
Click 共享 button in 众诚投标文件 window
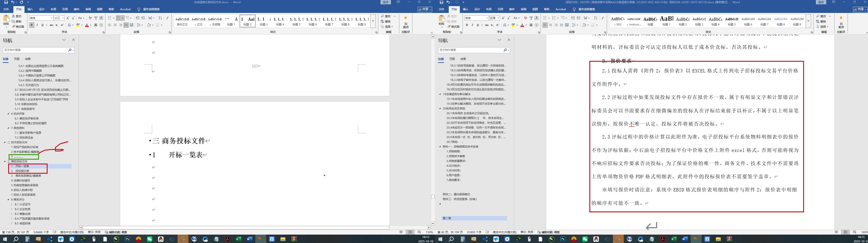pyautogui.click(x=425, y=10)
